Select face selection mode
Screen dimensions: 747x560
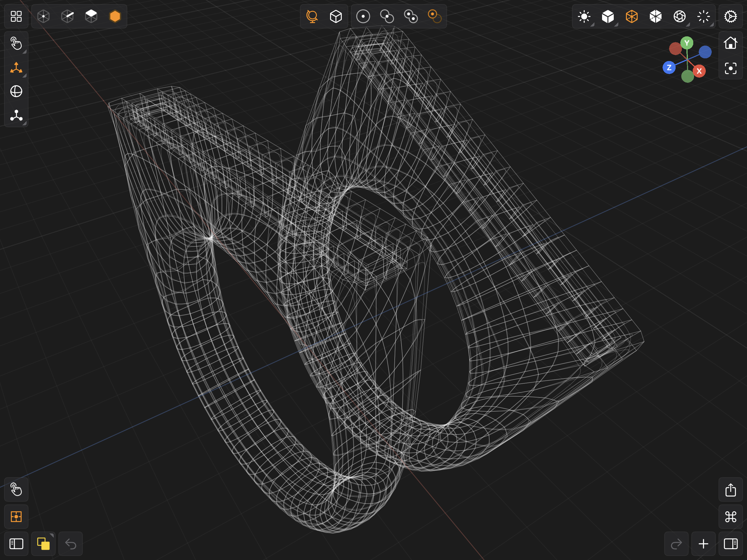[91, 16]
